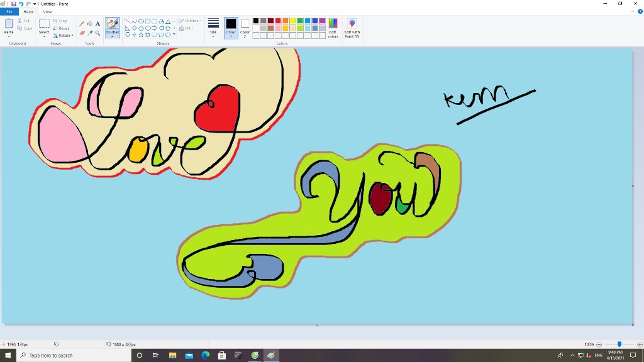Viewport: 644px width, 362px height.
Task: Select the Fill with color bucket tool
Action: (x=89, y=24)
